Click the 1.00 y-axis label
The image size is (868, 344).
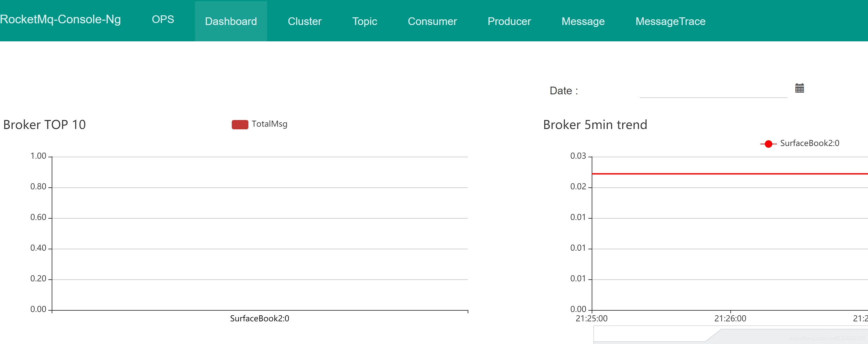38,156
